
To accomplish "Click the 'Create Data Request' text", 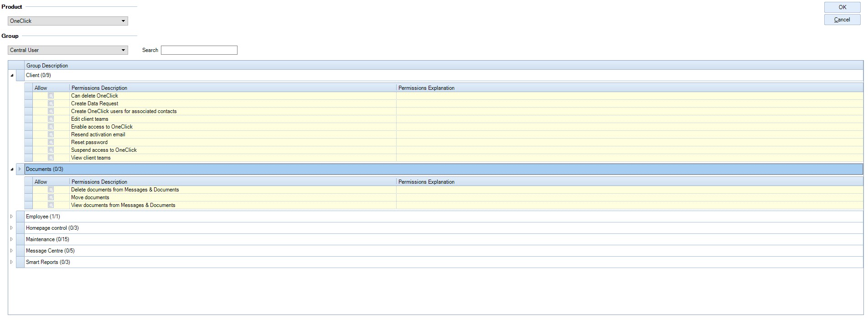I will (94, 103).
